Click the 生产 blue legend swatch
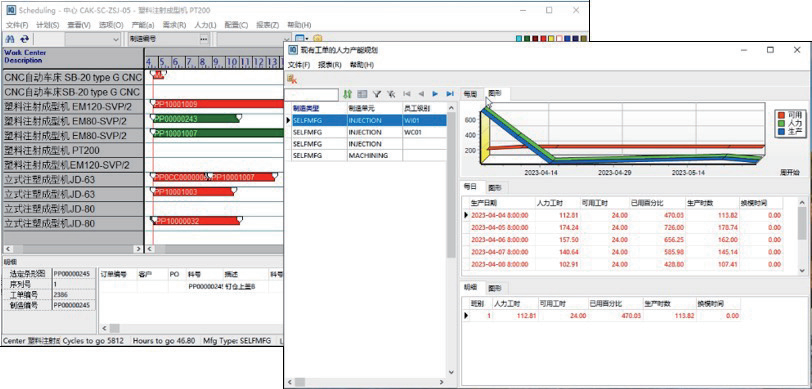This screenshot has width=812, height=389. click(782, 133)
